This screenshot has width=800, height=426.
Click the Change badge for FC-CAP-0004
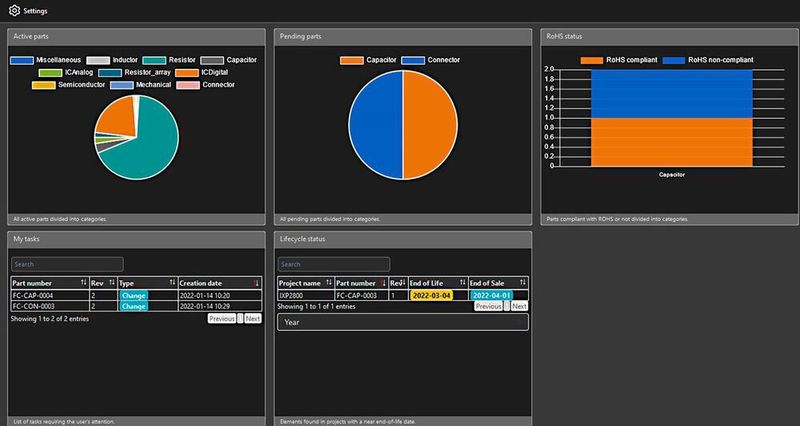[x=134, y=295]
